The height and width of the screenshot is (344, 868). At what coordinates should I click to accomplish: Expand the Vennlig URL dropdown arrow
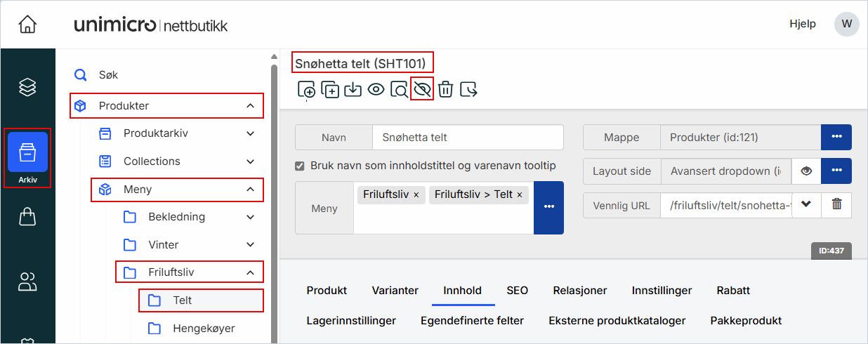[x=806, y=205]
